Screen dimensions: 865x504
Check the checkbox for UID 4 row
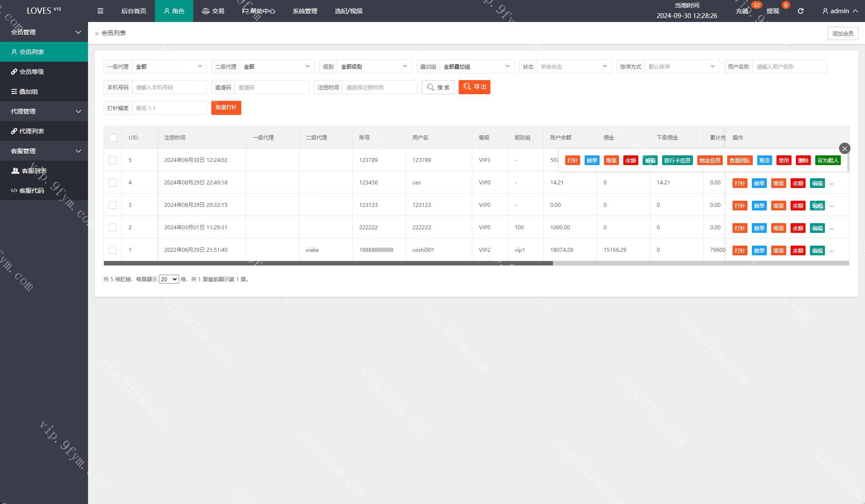113,183
